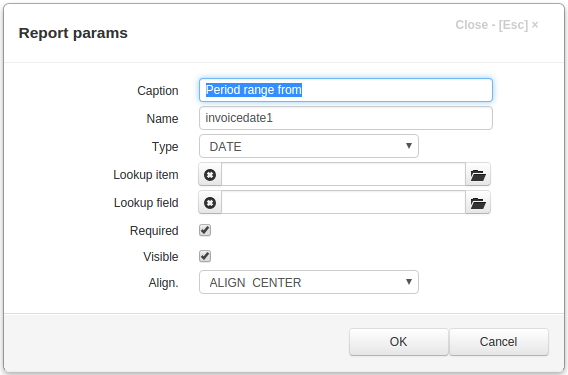The height and width of the screenshot is (375, 568).
Task: Open the Lookup item folder browser
Action: [478, 175]
